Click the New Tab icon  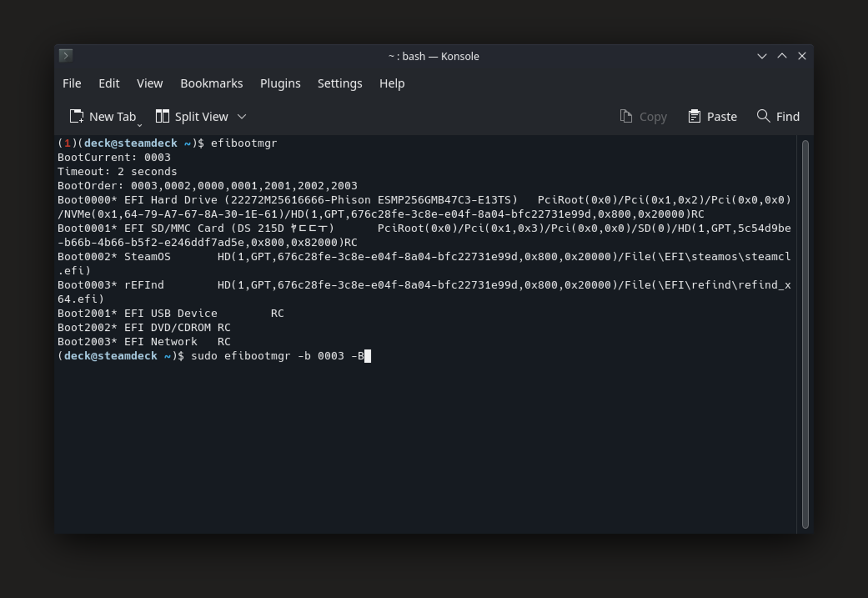[x=77, y=116]
